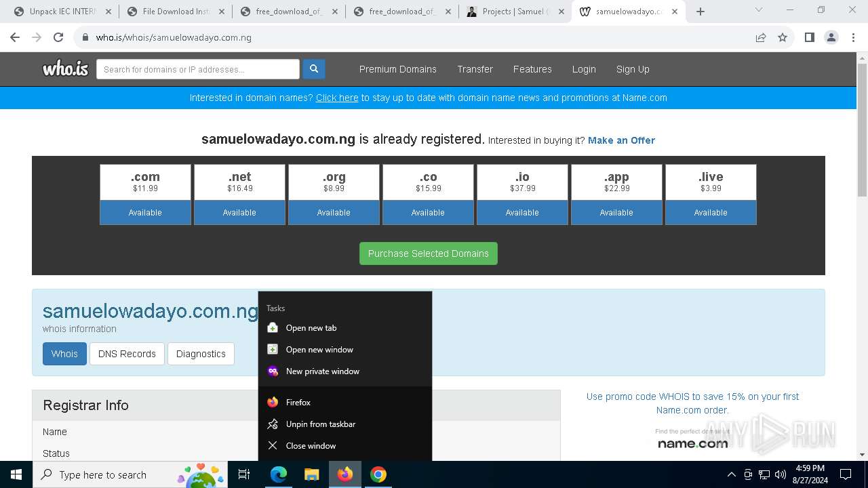Click the who.is logo
The height and width of the screenshot is (488, 868).
pyautogui.click(x=65, y=69)
